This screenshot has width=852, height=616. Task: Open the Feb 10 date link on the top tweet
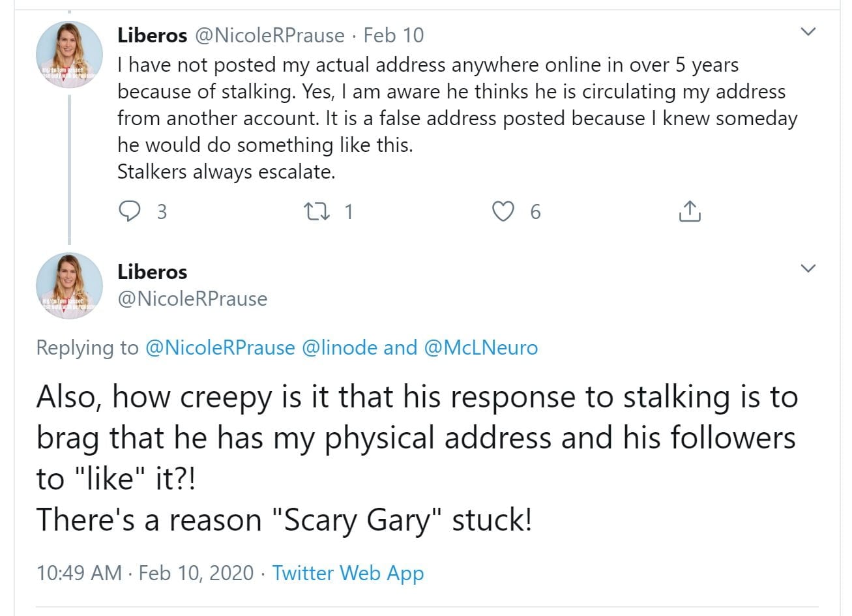(x=394, y=35)
